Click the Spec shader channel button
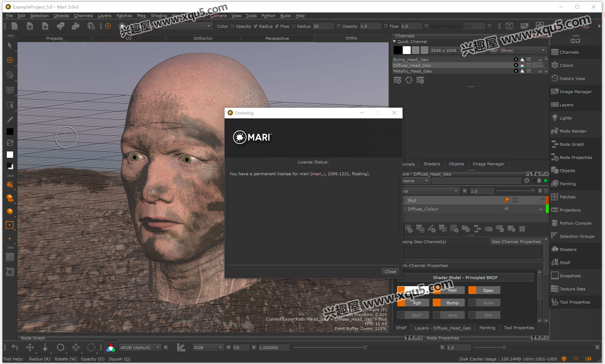 484,290
